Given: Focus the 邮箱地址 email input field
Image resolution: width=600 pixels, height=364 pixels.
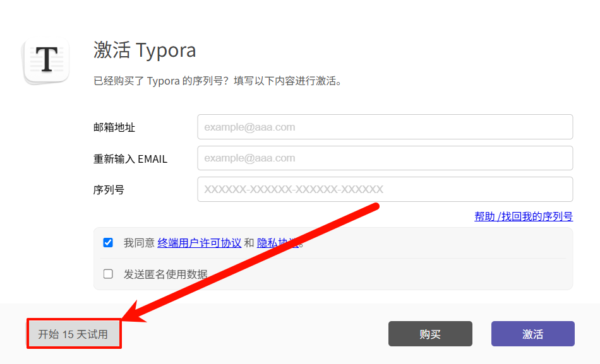Looking at the screenshot, I should 385,127.
